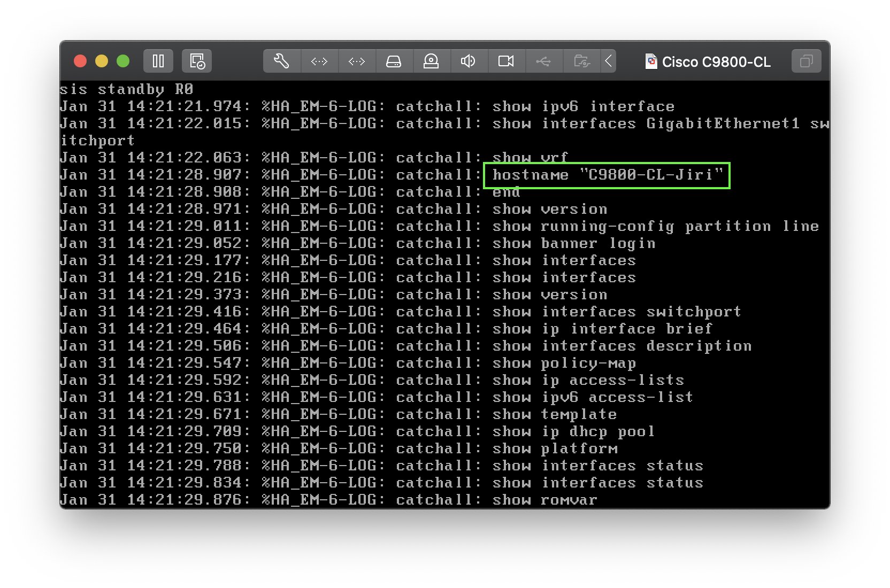Screen dimensions: 890x588
Task: Click 'show ip dhcp pool' text
Action: click(x=573, y=431)
